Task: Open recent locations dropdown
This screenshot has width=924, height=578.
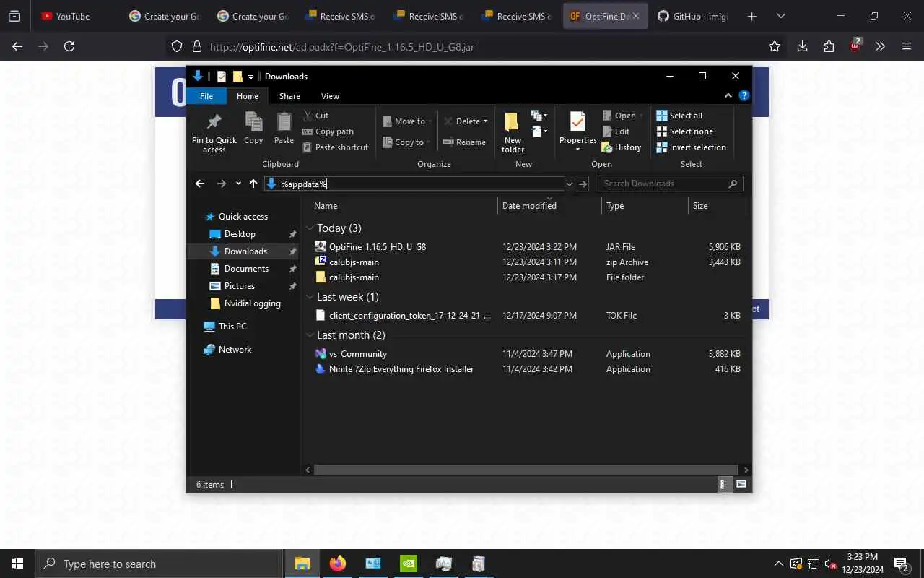Action: tap(238, 184)
